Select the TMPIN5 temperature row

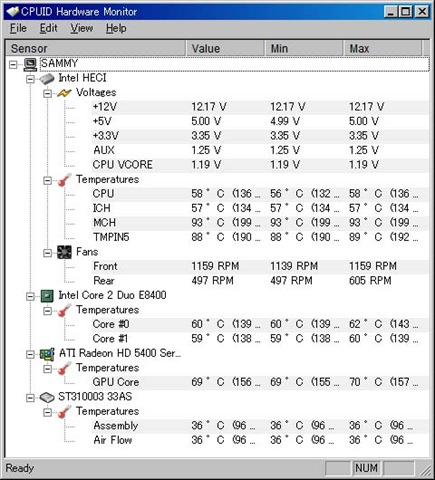coord(260,237)
